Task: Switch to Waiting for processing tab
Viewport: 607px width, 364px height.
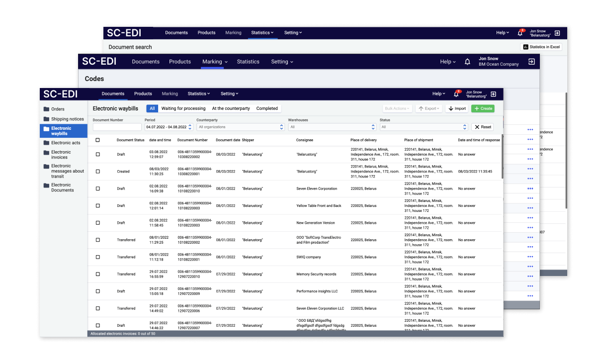Action: 183,108
